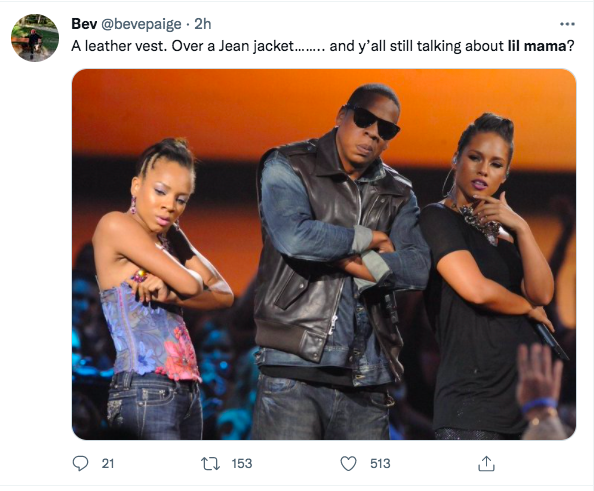Viewport: 594px width, 491px height.
Task: Retweet using the retweet arrows icon
Action: click(210, 464)
